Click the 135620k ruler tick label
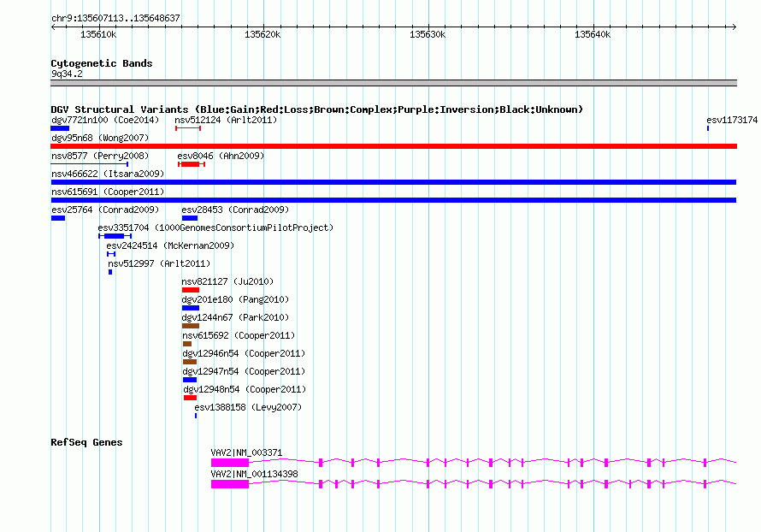761x532 pixels. pos(263,34)
